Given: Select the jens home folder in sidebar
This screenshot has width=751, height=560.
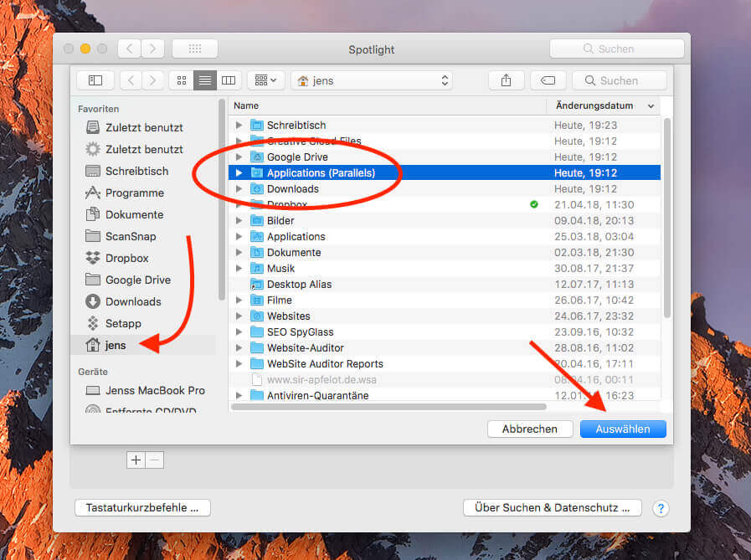Looking at the screenshot, I should (143, 345).
